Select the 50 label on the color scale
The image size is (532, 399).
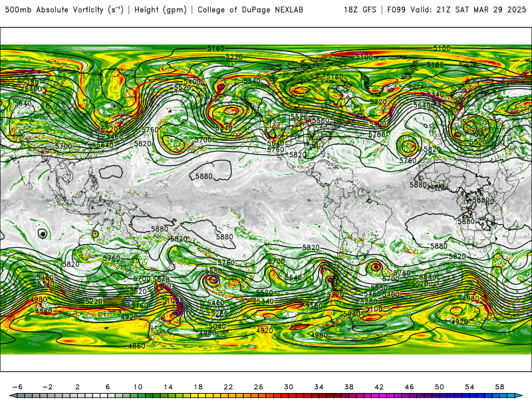[x=440, y=387]
